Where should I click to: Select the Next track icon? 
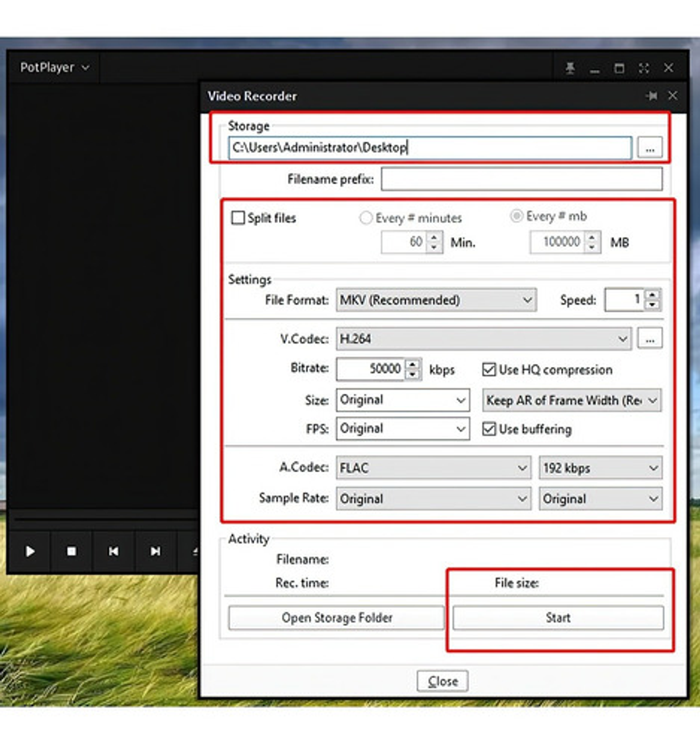(x=155, y=552)
